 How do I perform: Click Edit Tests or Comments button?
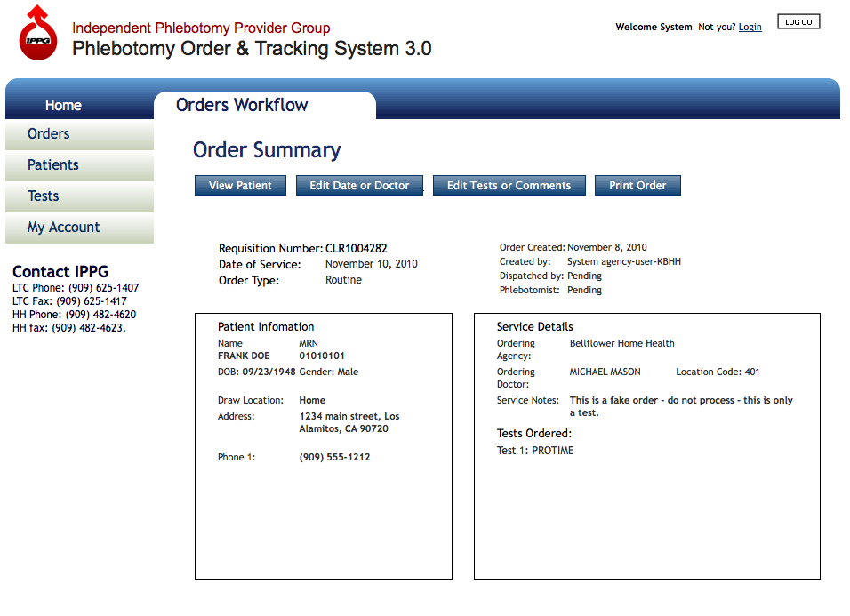tap(509, 186)
